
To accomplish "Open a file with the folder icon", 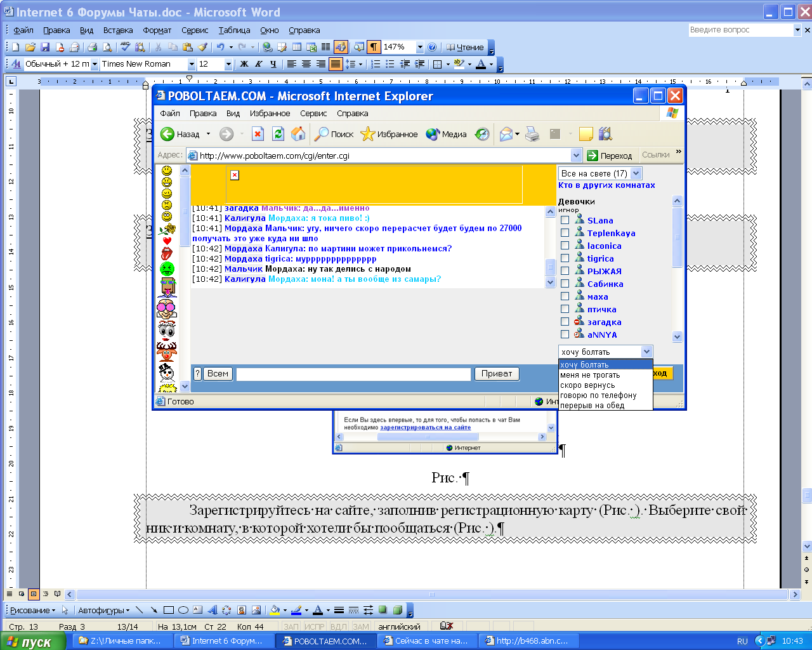I will tap(30, 47).
